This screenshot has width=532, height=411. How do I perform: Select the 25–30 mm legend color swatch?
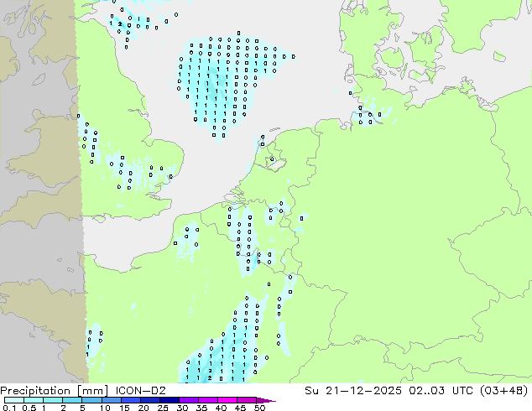[x=169, y=400]
